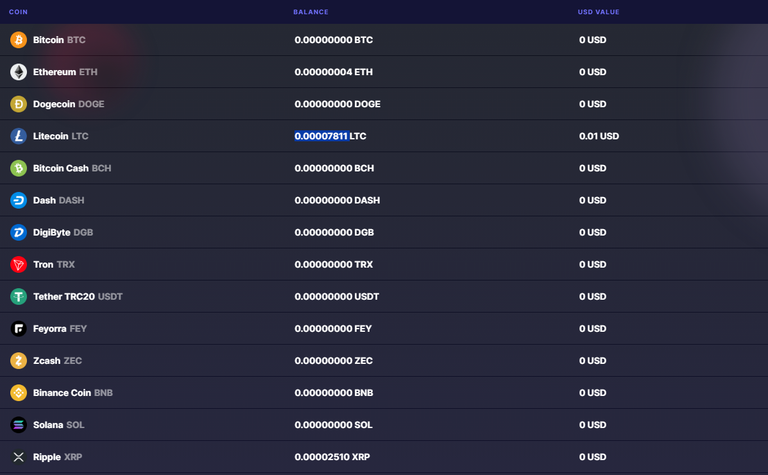Viewport: 768px width, 475px height.
Task: Click the Litecoin coin icon
Action: point(19,136)
